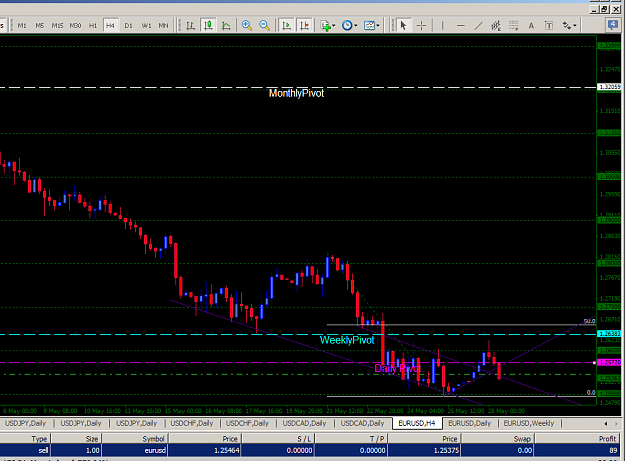625x461 pixels.
Task: Click the swap value 0.00 cell
Action: click(x=497, y=450)
